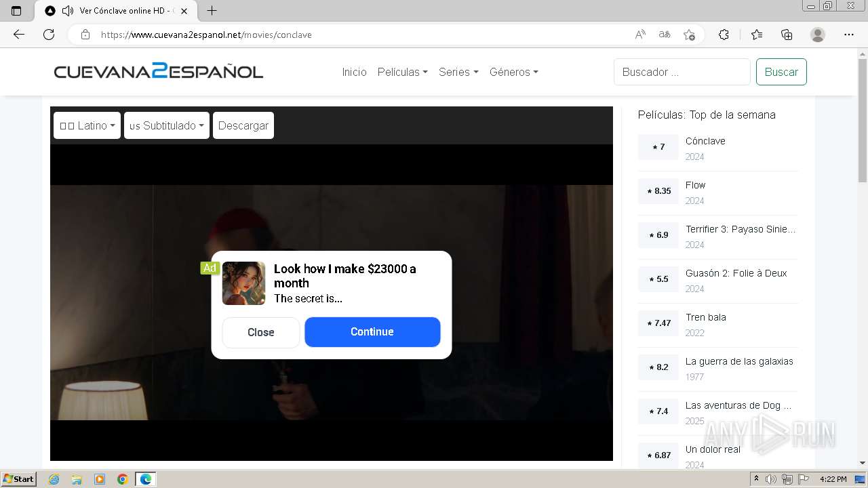
Task: Expand the Géneros dropdown menu
Action: click(x=513, y=72)
